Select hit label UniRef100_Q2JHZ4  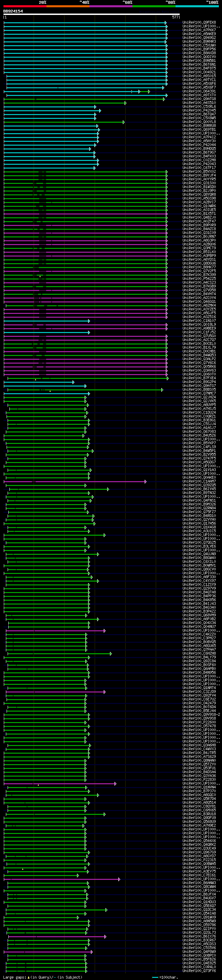click(199, 397)
